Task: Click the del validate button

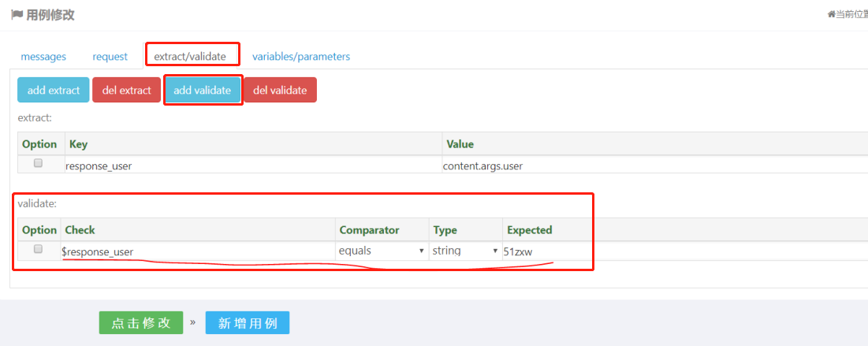Action: [280, 90]
